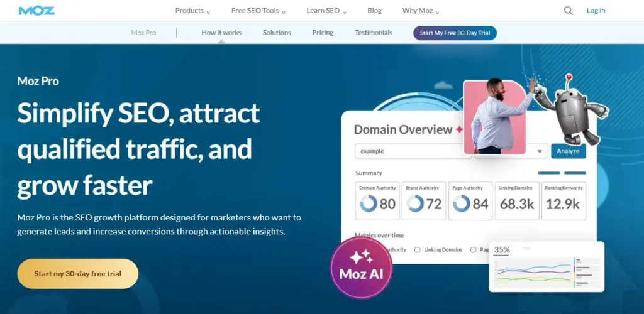Click the Simplify SEO headline text
The width and height of the screenshot is (644, 314).
click(x=138, y=149)
